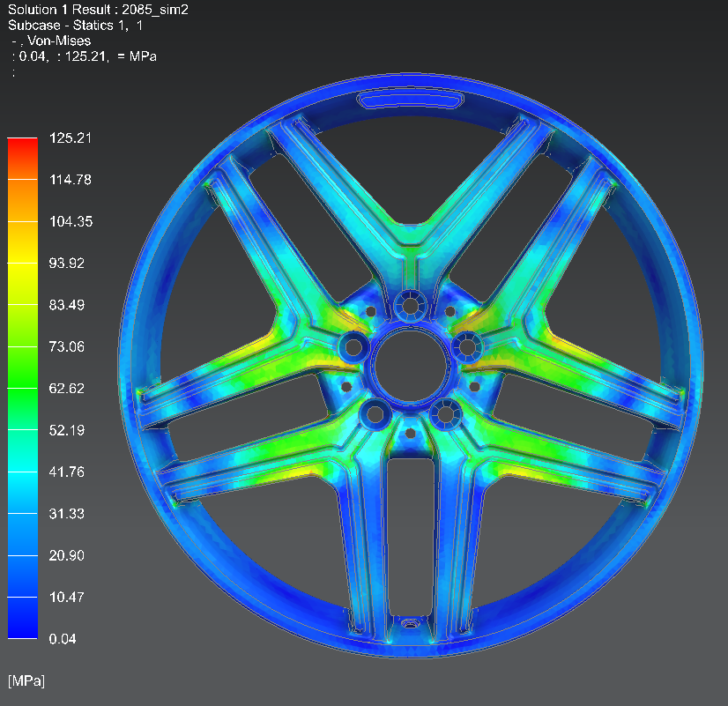The image size is (728, 706).
Task: Click the small hole at rim's bottom edge
Action: point(410,623)
